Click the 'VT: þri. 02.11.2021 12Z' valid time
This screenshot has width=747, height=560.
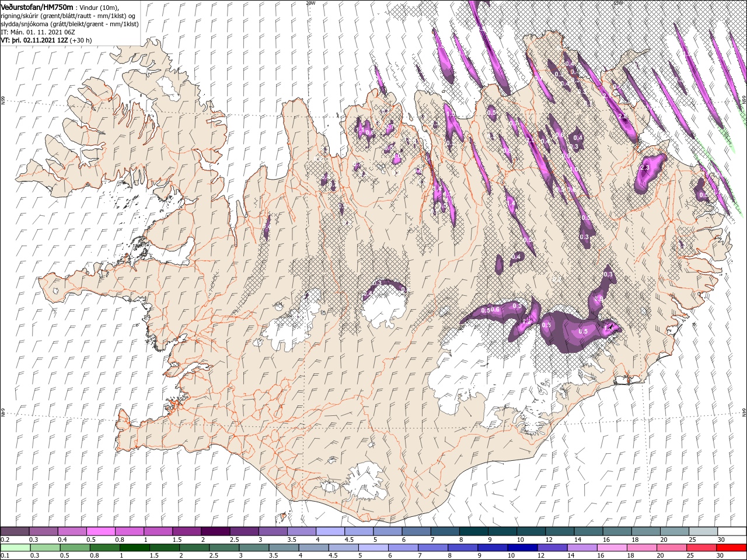pyautogui.click(x=35, y=41)
